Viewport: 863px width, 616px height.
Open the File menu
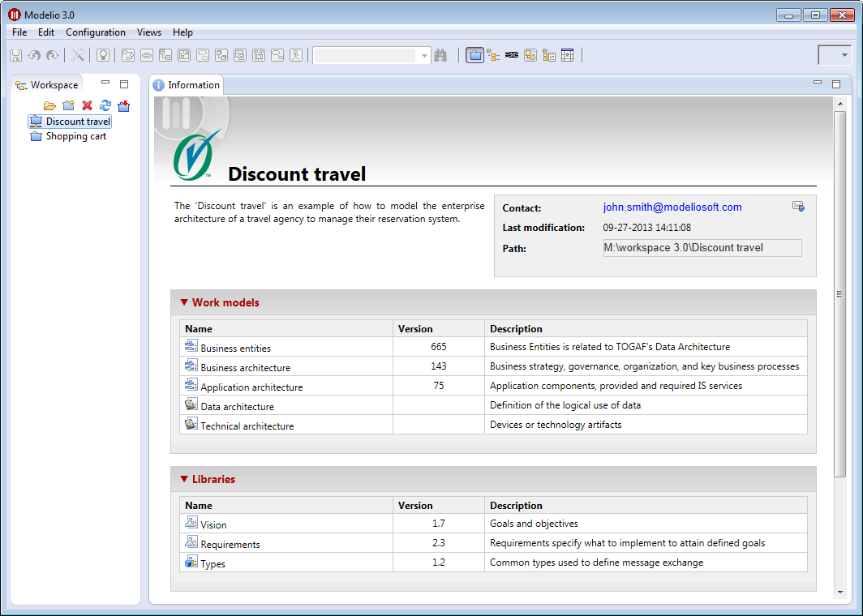click(19, 32)
